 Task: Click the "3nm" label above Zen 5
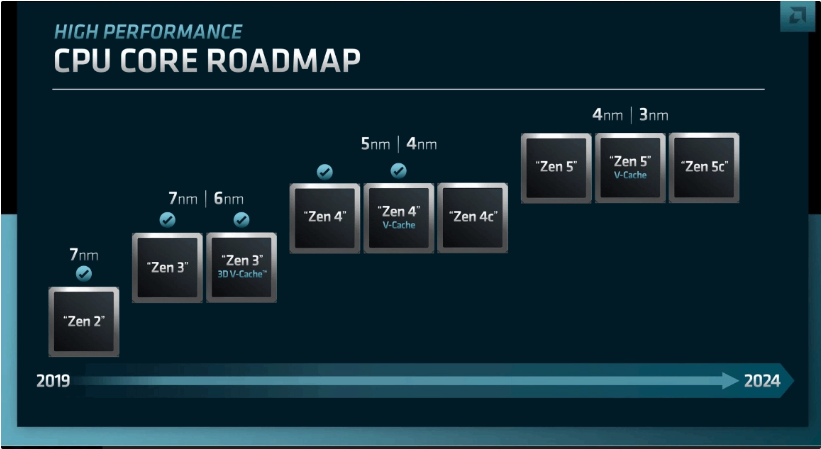[653, 115]
